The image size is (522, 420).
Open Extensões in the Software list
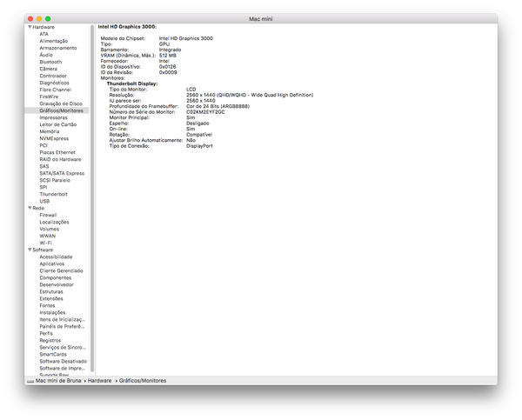(x=51, y=298)
